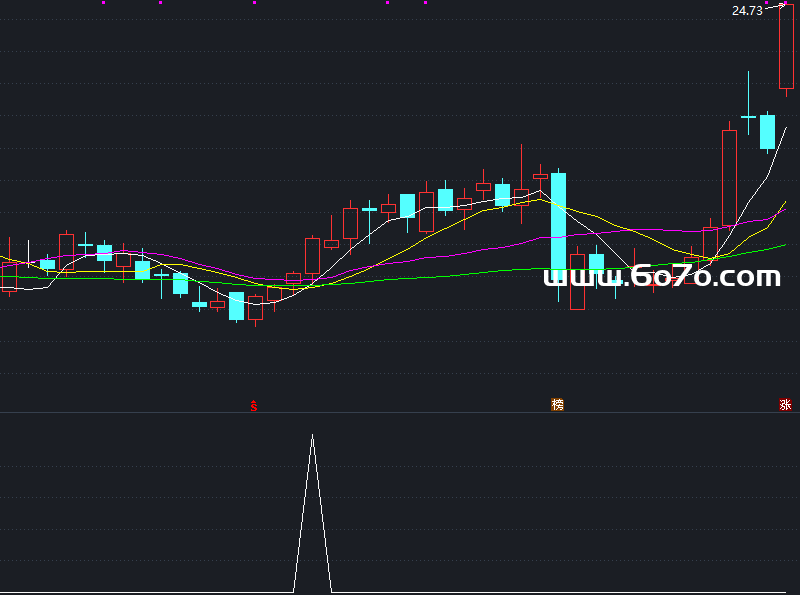Click the flat white indicator baseline at the bottom

pyautogui.click(x=150, y=592)
